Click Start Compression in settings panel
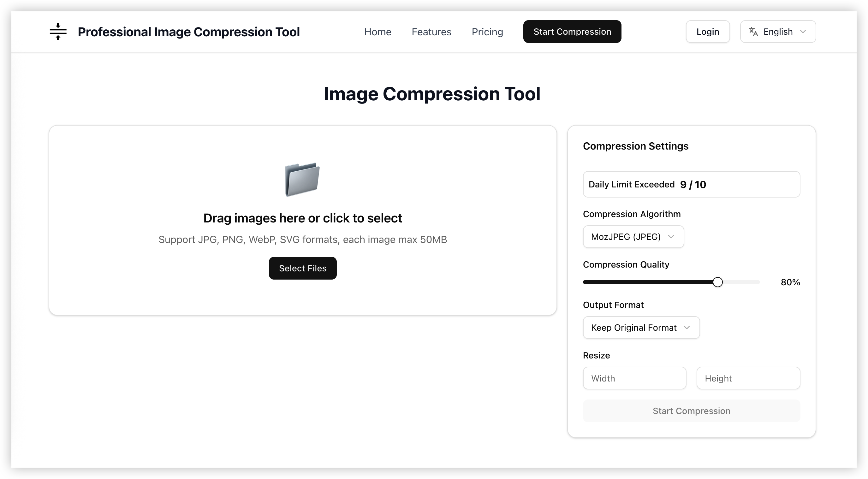The width and height of the screenshot is (868, 479). click(x=691, y=411)
